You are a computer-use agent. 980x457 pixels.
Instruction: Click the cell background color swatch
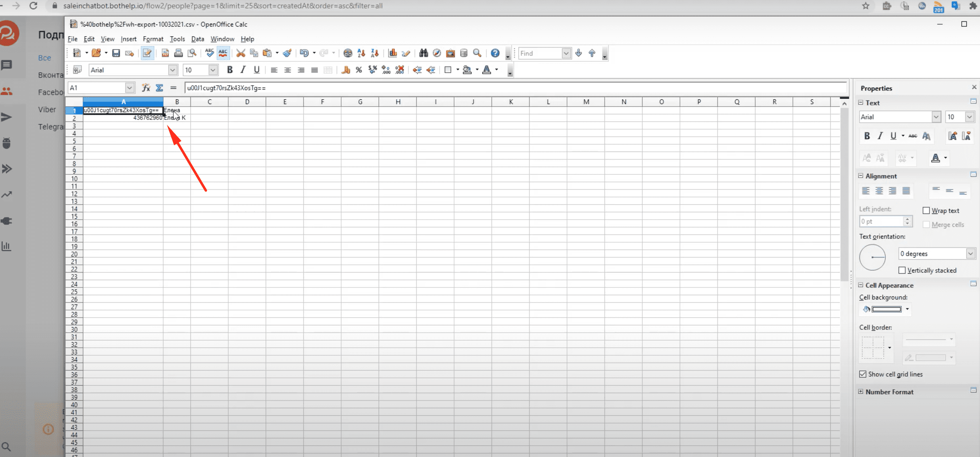(x=886, y=309)
